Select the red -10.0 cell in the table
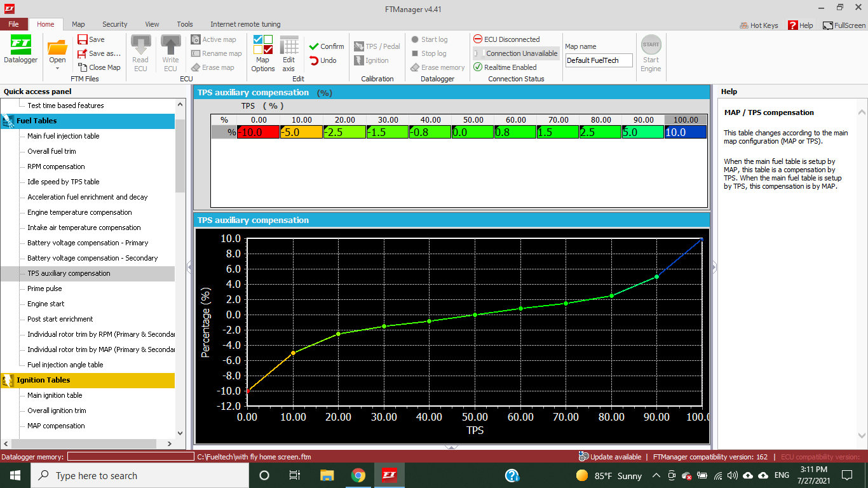 point(258,132)
